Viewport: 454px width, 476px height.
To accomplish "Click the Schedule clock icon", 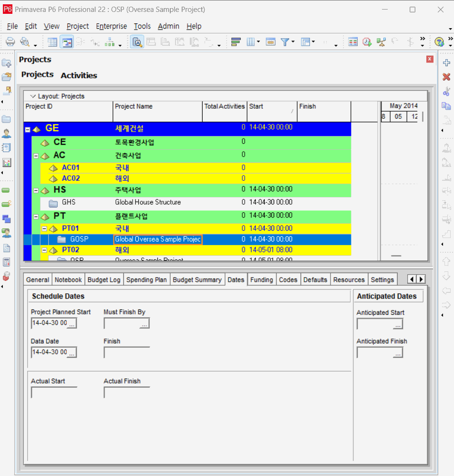I will click(x=367, y=41).
